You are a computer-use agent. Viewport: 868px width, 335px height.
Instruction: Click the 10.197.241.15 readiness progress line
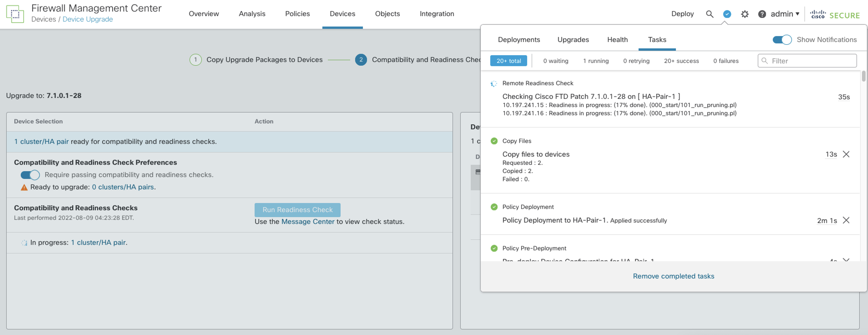[x=619, y=105]
